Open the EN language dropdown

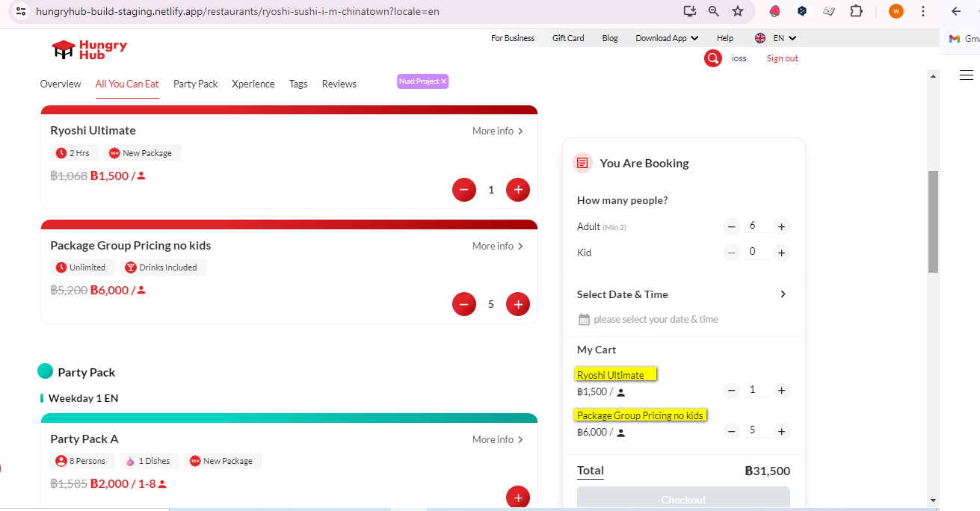(776, 38)
